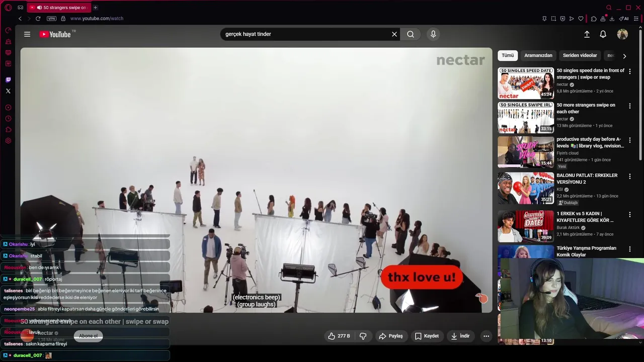
Task: Open X (Twitter) in sidebar
Action: 8,91
